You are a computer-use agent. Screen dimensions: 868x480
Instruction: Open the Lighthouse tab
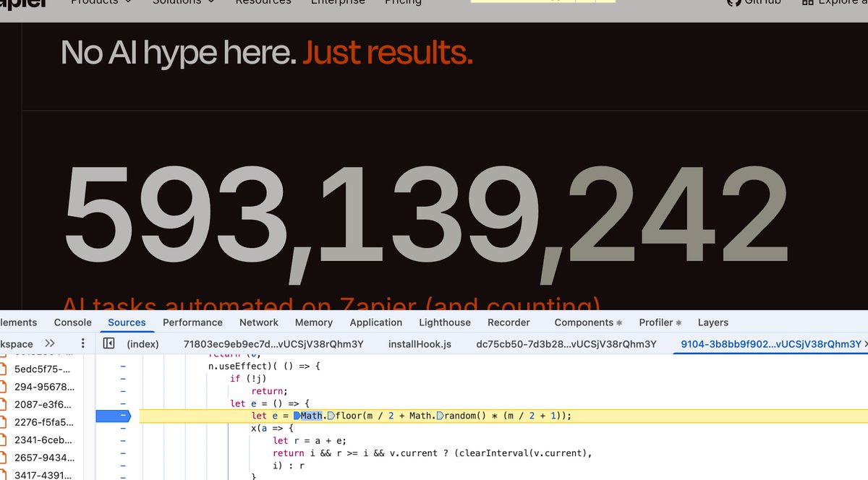[x=445, y=322]
